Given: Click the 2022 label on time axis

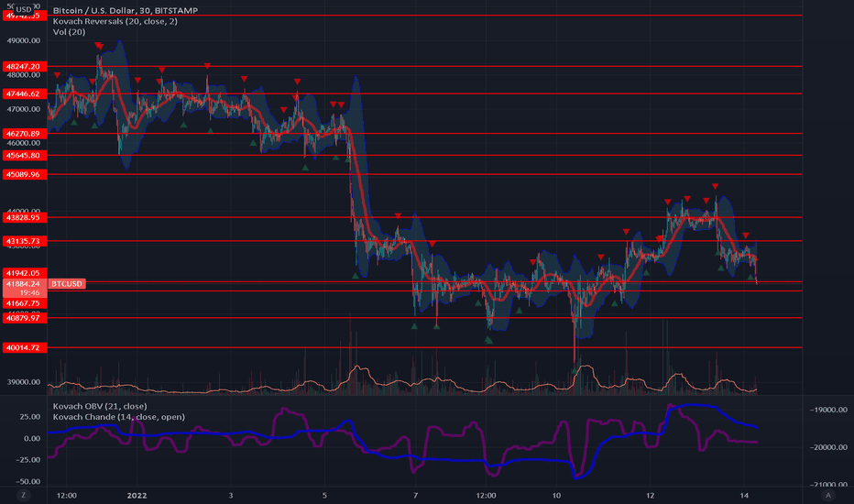Looking at the screenshot, I should [x=137, y=495].
